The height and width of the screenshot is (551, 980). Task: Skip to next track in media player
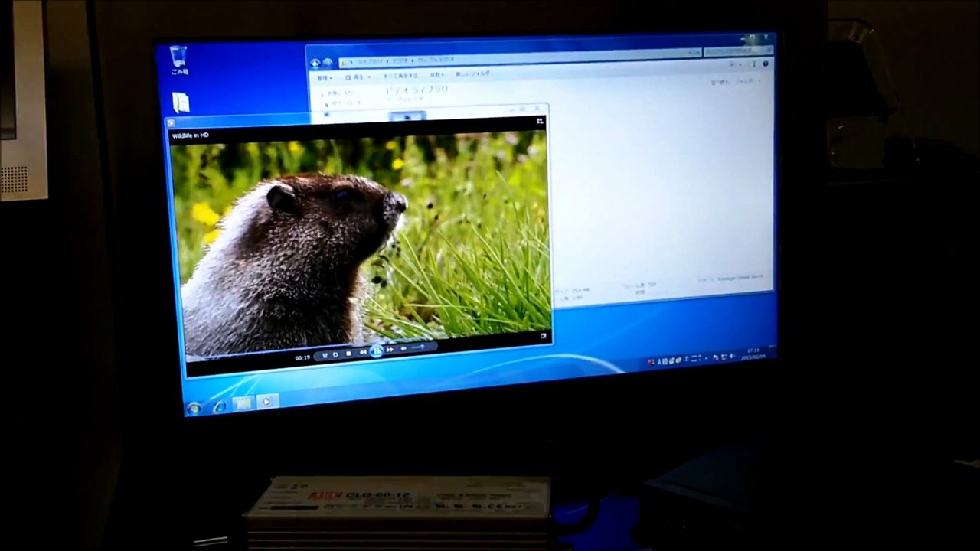tap(390, 350)
